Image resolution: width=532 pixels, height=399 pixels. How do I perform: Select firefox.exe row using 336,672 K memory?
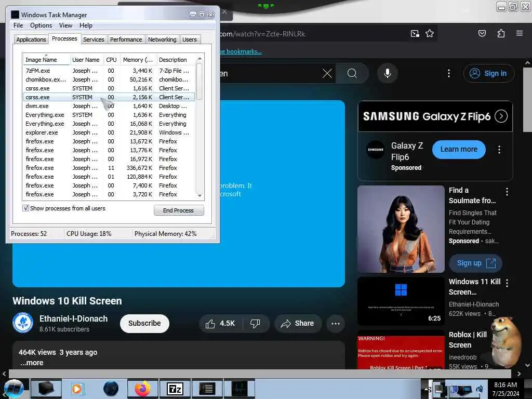[x=109, y=168]
